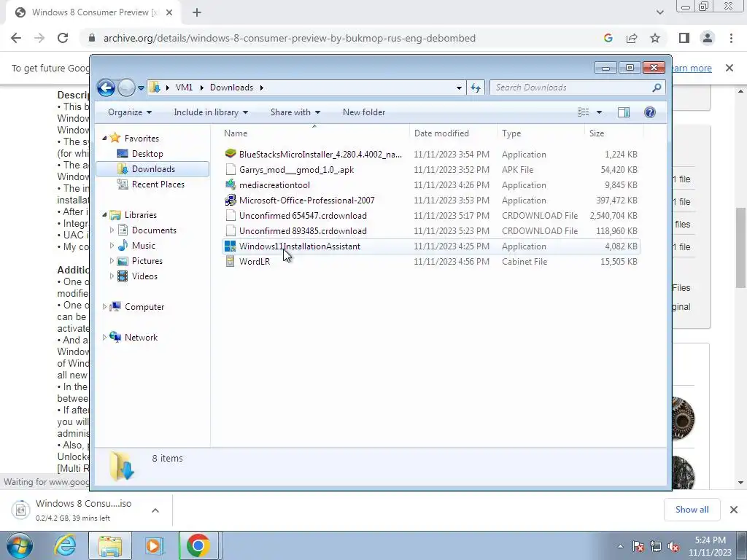The height and width of the screenshot is (560, 747).
Task: Toggle the Chrome side panel icon
Action: (x=684, y=38)
